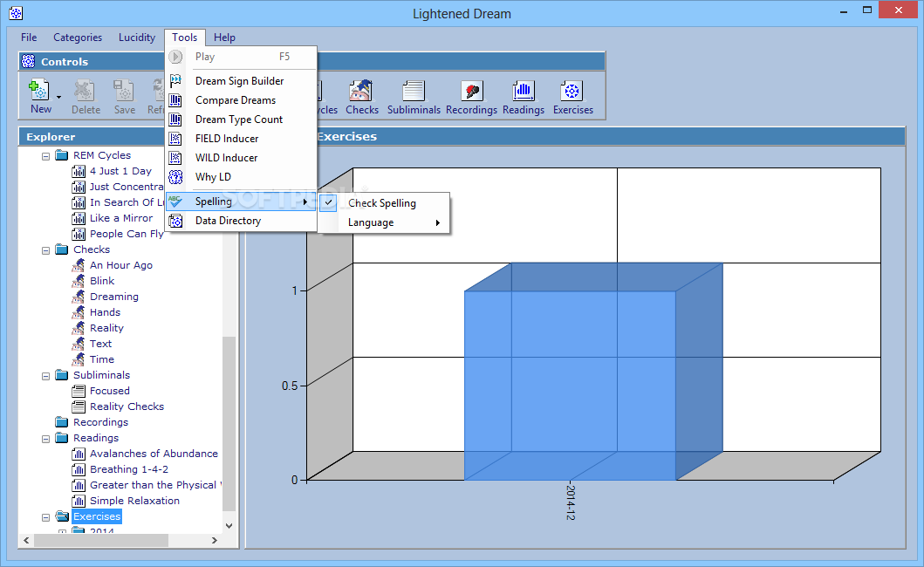The height and width of the screenshot is (567, 924).
Task: Click the Spelling ABC check icon
Action: tap(175, 202)
